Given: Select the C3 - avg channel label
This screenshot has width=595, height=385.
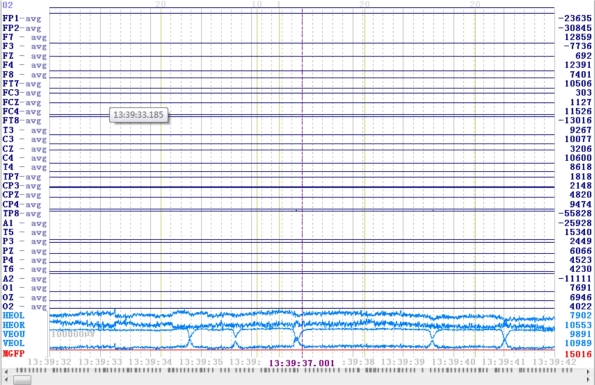Looking at the screenshot, I should tap(25, 139).
